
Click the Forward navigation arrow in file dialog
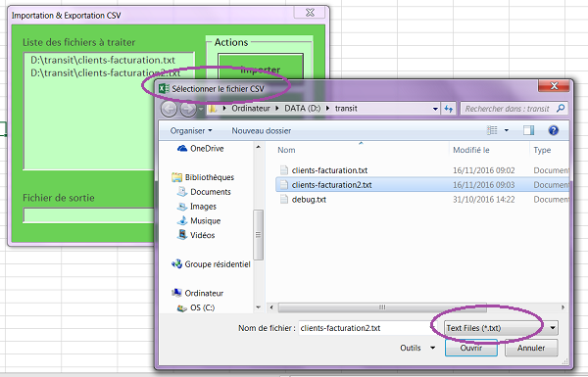(188, 109)
